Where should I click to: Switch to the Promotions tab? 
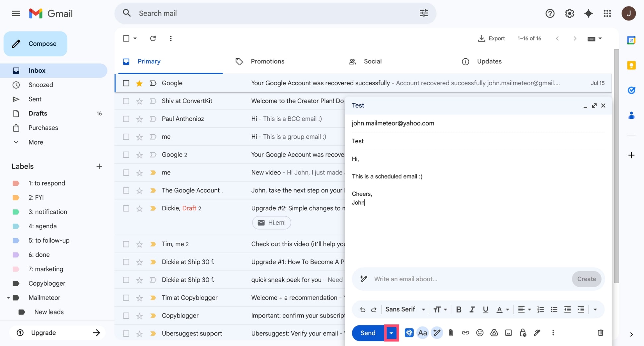pos(267,61)
